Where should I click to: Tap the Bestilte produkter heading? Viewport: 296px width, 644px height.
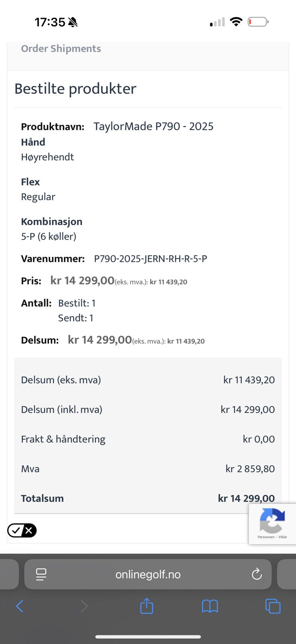pos(75,89)
